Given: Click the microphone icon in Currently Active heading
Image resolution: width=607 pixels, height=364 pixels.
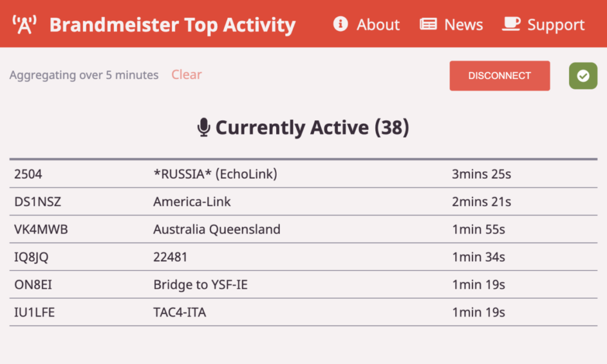Looking at the screenshot, I should (203, 127).
